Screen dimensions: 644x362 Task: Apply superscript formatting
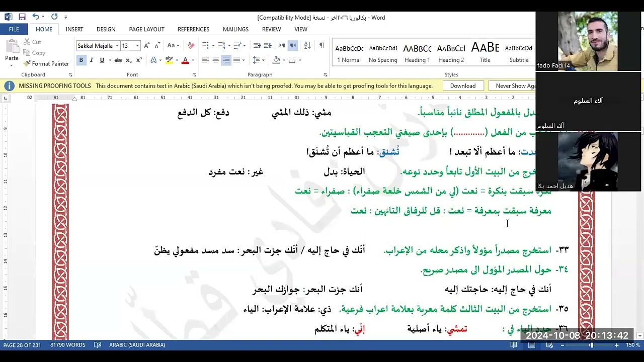(139, 60)
